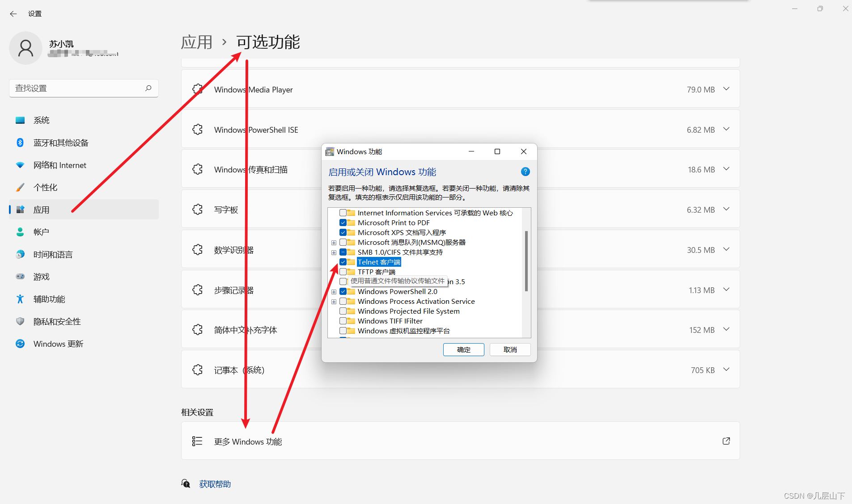This screenshot has height=504, width=852.
Task: Uncheck Microsoft Print to PDF checkbox
Action: tap(343, 223)
